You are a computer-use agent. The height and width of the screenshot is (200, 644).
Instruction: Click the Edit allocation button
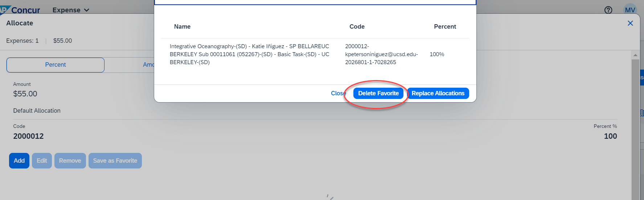[42, 161]
